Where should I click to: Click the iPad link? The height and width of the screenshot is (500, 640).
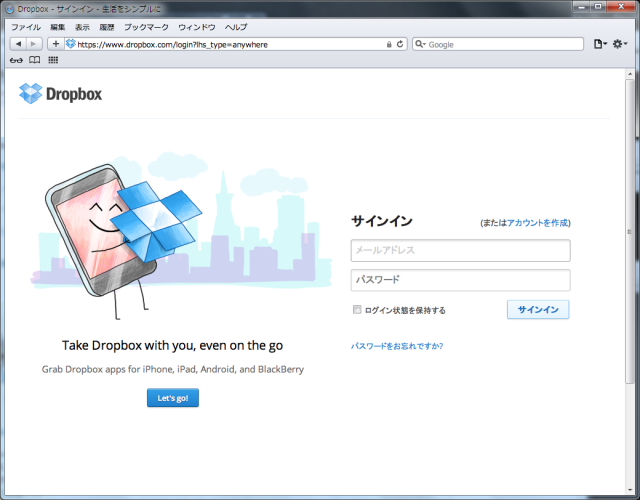click(187, 369)
